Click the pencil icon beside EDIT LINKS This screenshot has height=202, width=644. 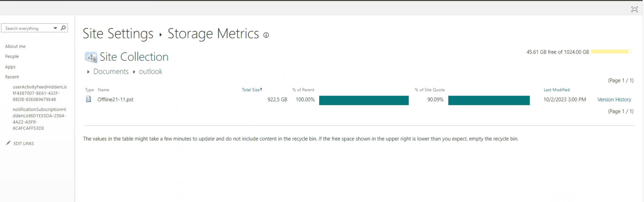tap(8, 143)
